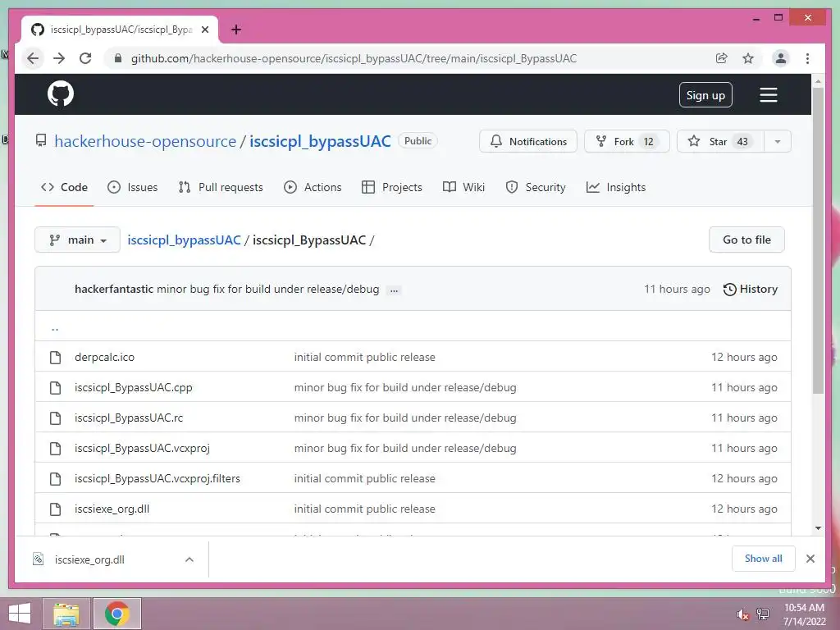Go to the Actions tab
The height and width of the screenshot is (630, 840).
313,187
